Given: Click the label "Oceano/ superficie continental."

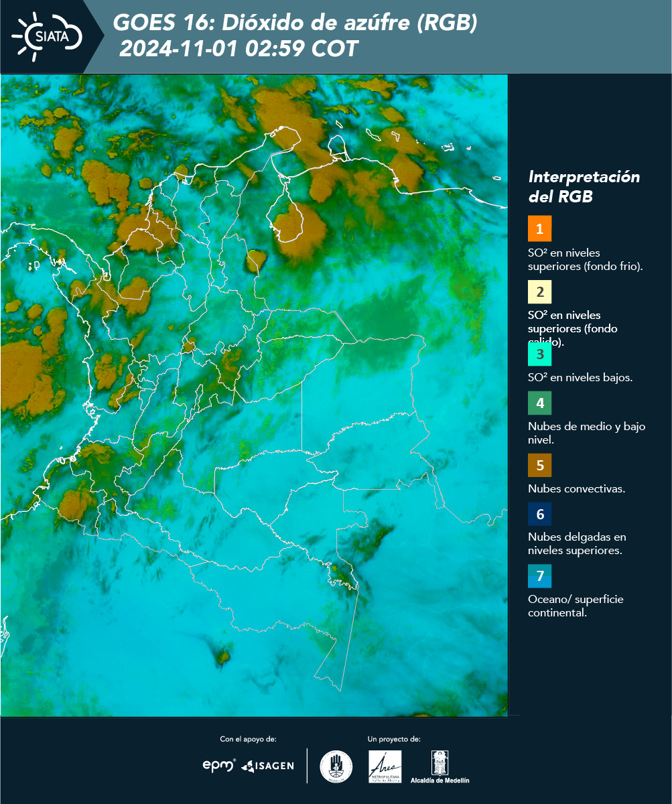Looking at the screenshot, I should click(576, 606).
